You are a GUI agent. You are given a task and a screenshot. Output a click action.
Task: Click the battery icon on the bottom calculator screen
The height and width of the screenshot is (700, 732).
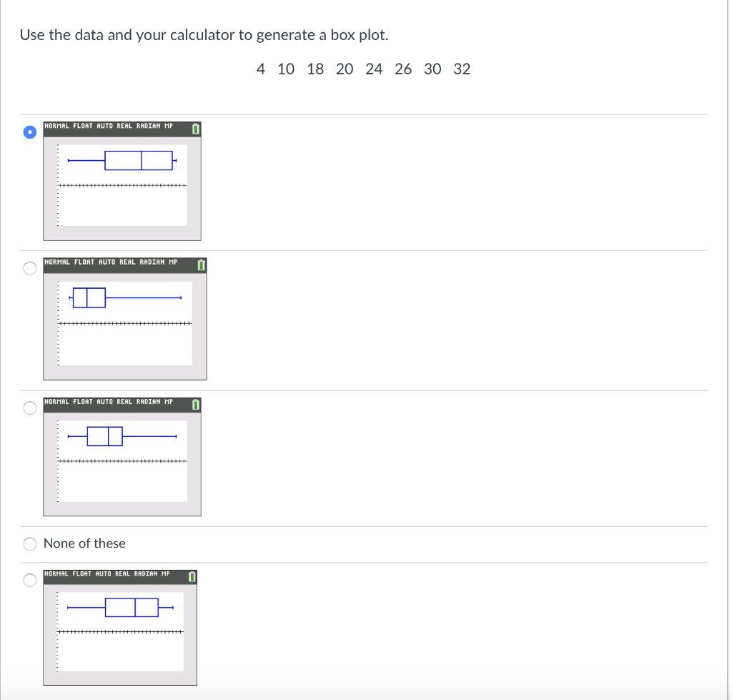[x=191, y=576]
